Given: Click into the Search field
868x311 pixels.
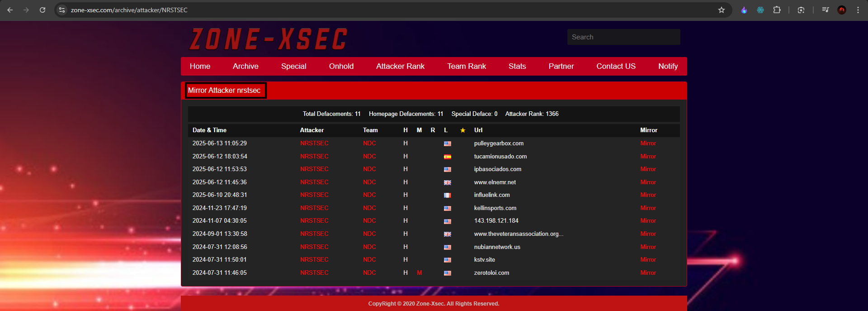Looking at the screenshot, I should tap(624, 37).
